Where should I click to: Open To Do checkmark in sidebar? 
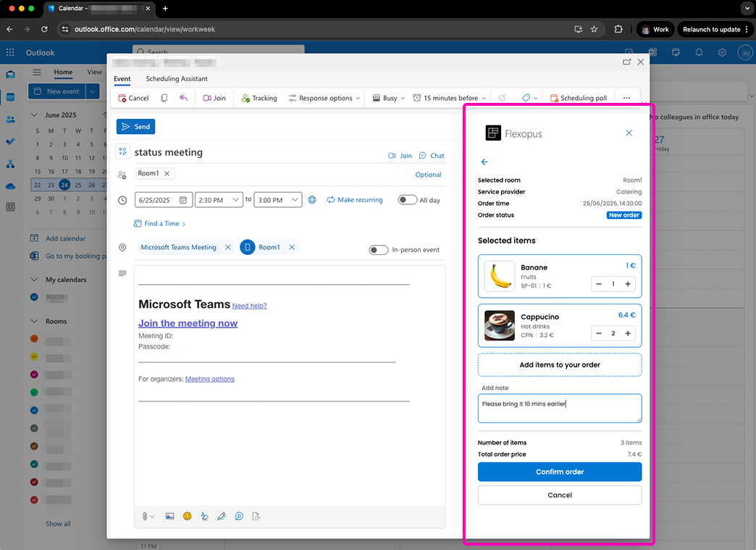10,141
